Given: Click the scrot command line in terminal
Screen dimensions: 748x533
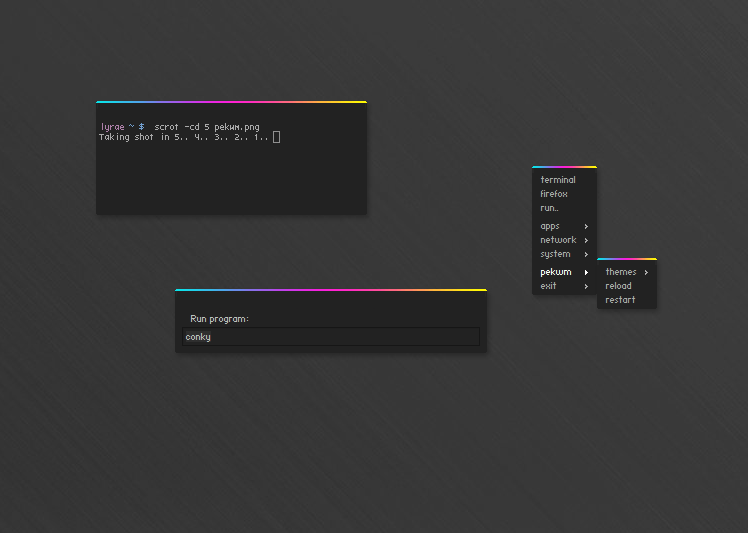Looking at the screenshot, I should click(x=207, y=127).
